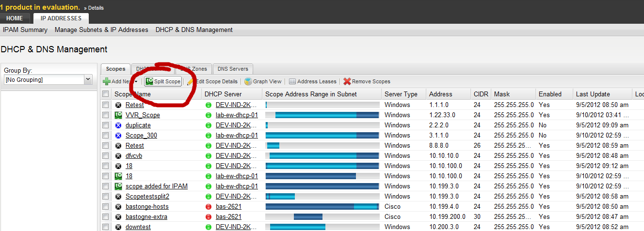
Task: Open Graph View from the toolbar
Action: tap(263, 81)
